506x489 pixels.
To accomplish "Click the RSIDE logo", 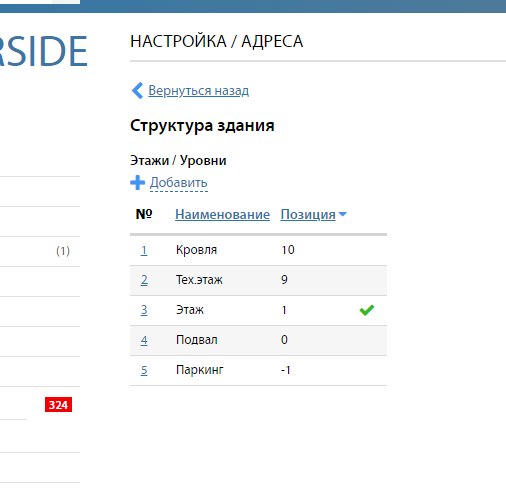I will click(x=44, y=51).
